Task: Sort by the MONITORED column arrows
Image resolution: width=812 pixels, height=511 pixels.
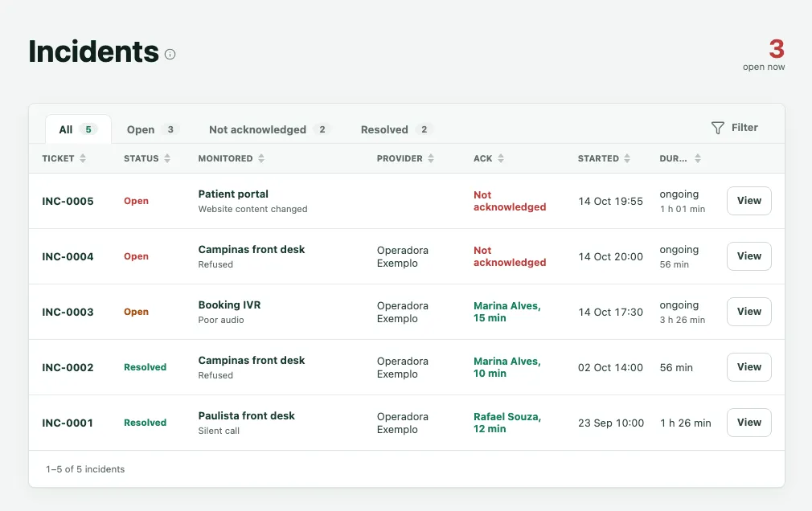Action: pos(261,158)
